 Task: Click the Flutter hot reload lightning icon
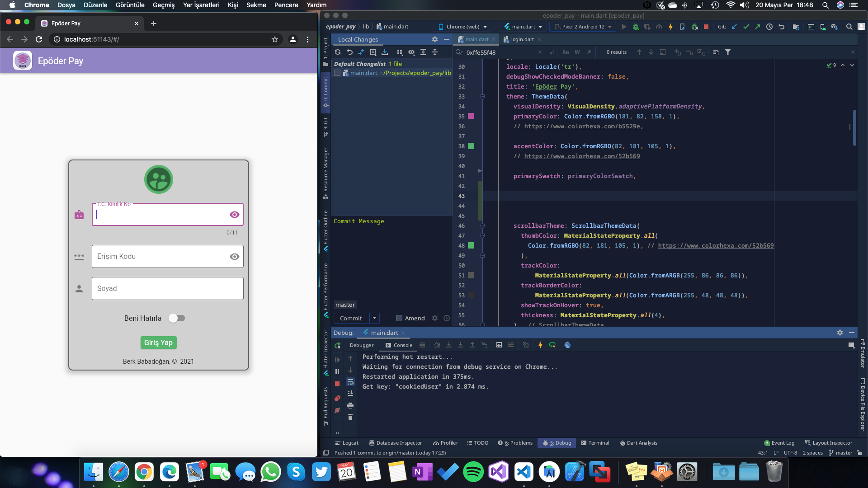[x=670, y=27]
